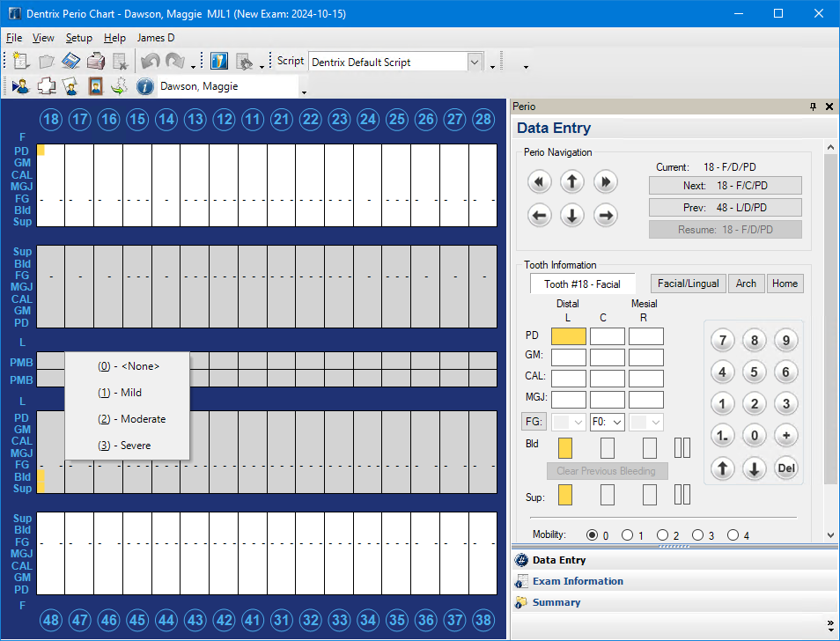Pin the Perio panel using the pushpin icon
Screen dimensions: 840x641
tap(813, 107)
